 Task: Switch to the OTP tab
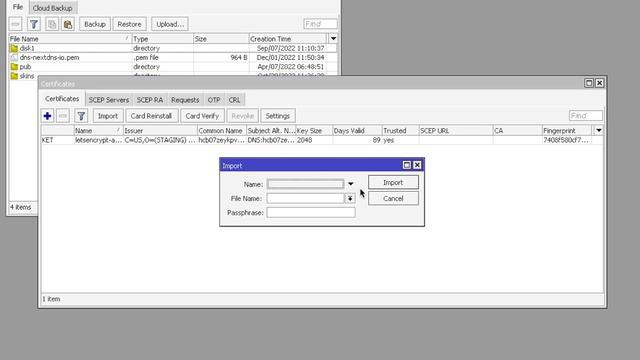click(x=214, y=100)
